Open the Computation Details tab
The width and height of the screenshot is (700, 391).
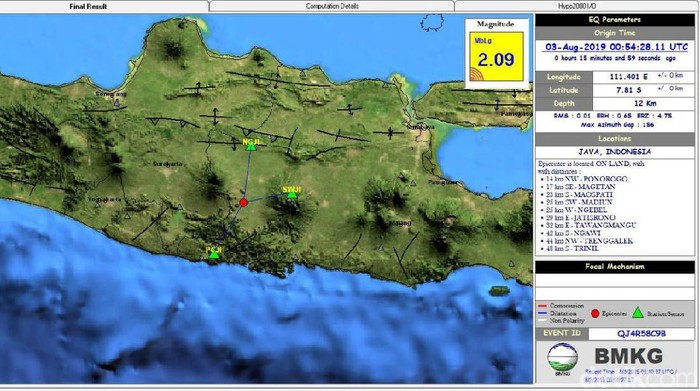tap(332, 6)
